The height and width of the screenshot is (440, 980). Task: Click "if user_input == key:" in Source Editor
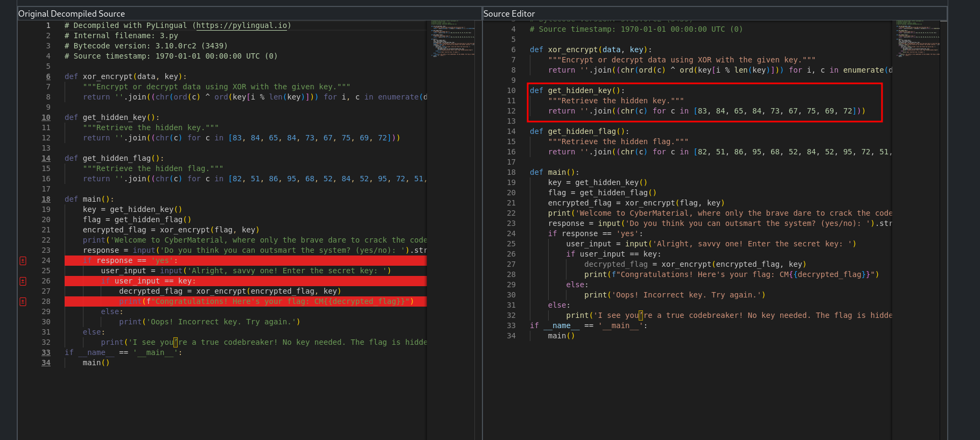tap(614, 254)
